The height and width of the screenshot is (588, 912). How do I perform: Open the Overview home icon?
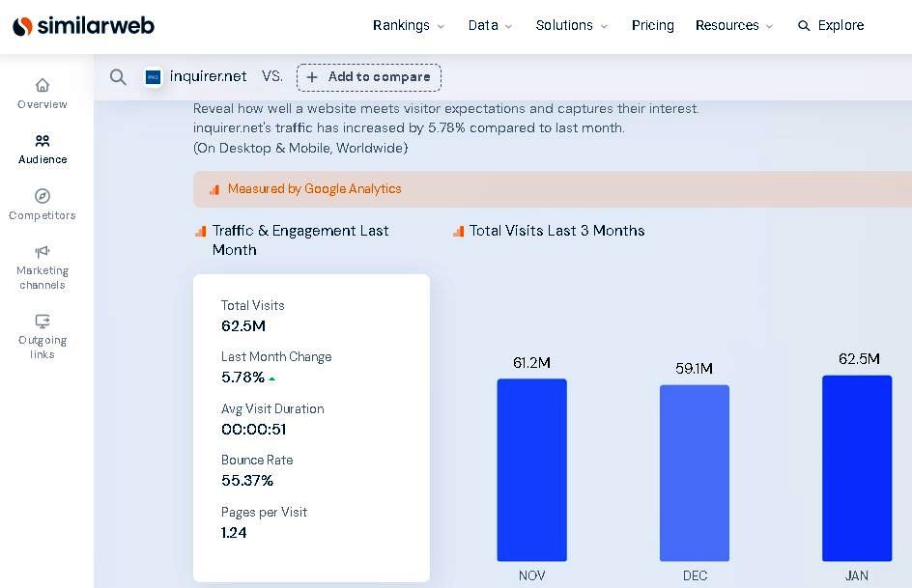pyautogui.click(x=43, y=85)
